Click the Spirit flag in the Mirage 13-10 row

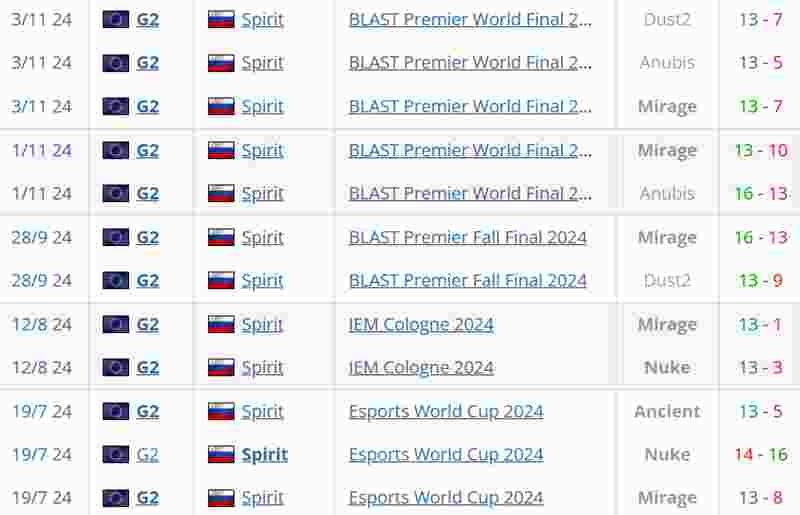(x=221, y=150)
